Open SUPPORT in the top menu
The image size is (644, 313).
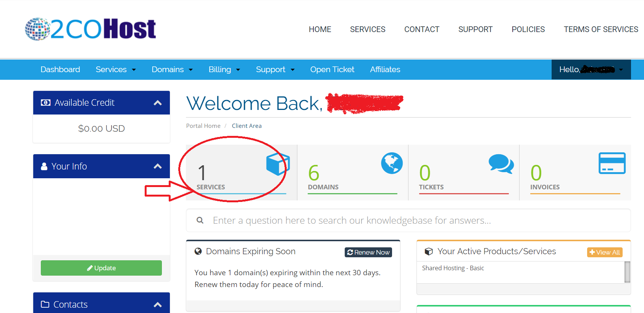click(x=475, y=29)
